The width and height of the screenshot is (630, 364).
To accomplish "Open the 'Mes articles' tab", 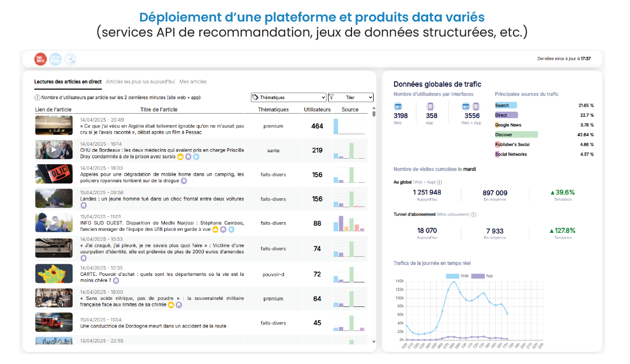I will click(x=193, y=82).
